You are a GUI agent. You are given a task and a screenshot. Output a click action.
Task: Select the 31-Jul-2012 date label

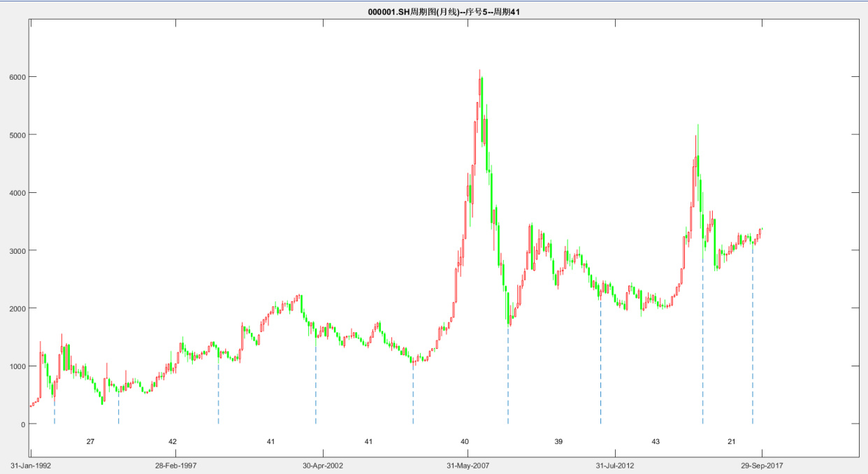(615, 465)
